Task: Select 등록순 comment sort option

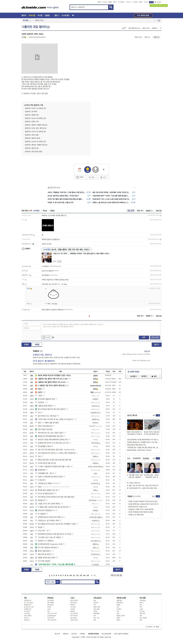Action: 36,211
